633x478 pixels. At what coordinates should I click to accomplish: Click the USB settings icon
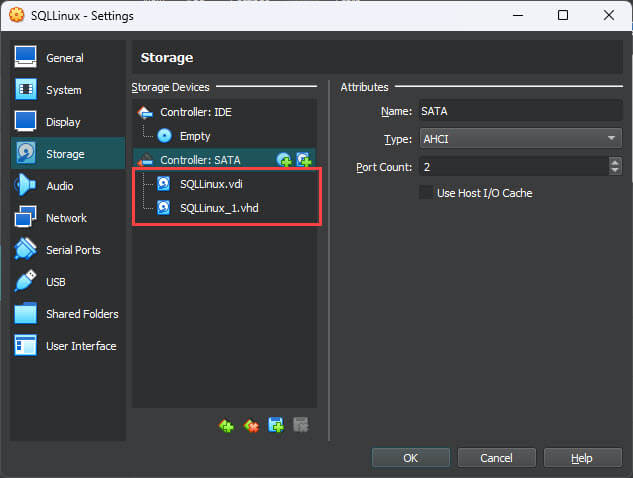pyautogui.click(x=26, y=282)
